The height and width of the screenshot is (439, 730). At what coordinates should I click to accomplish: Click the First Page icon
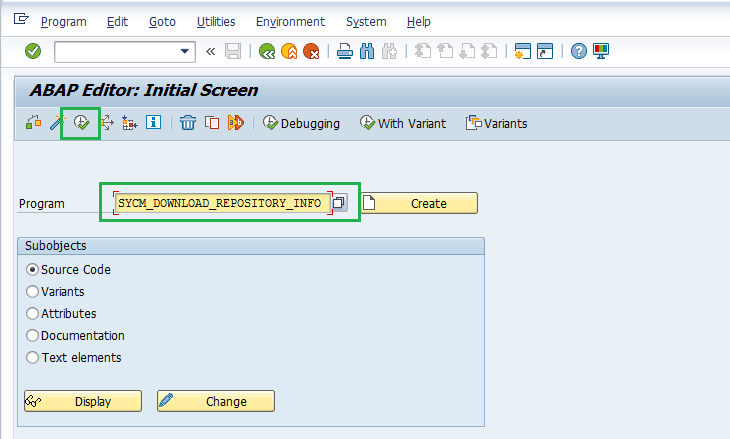(x=423, y=51)
